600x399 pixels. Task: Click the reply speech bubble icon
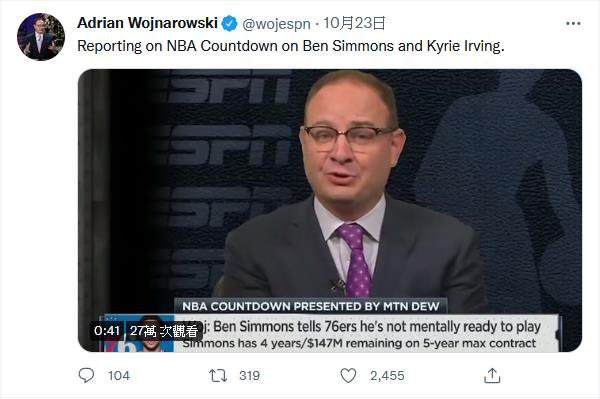click(x=86, y=375)
